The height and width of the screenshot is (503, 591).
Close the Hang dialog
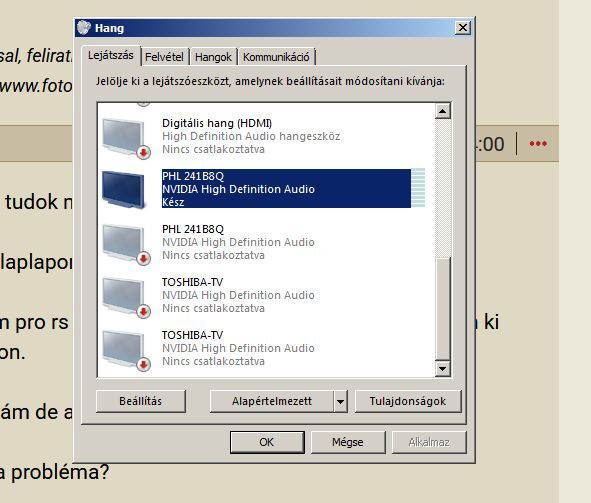pos(462,28)
